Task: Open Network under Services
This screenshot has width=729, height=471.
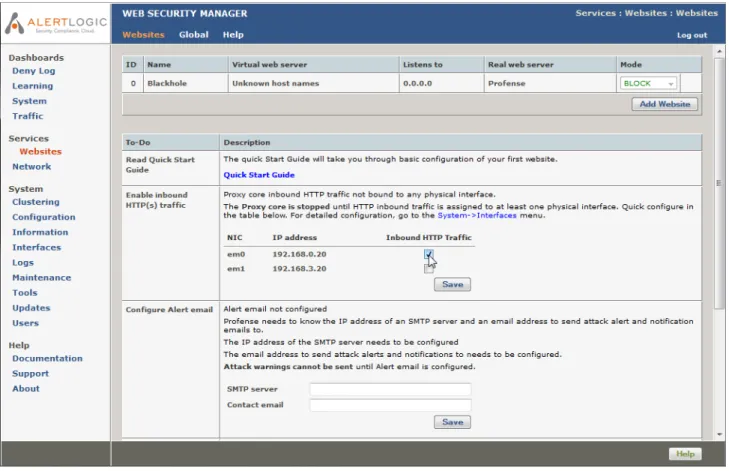Action: 32,166
